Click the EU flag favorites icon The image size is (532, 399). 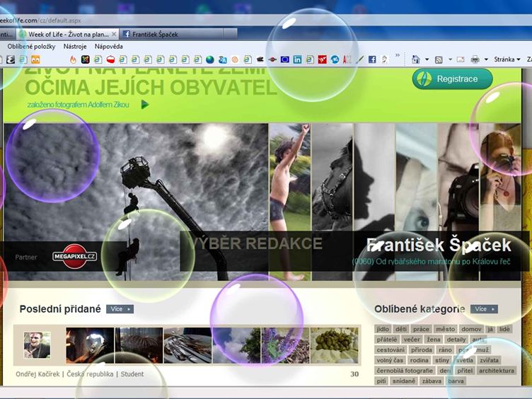coord(285,59)
